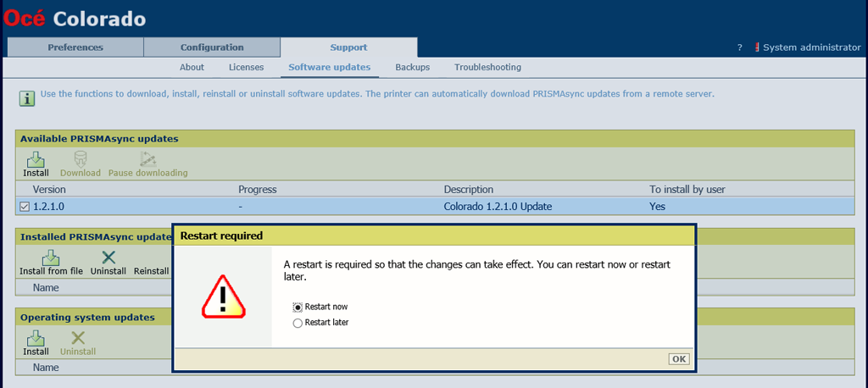Screen dimensions: 868x388
Task: Click the Progress column header
Action: (x=258, y=189)
